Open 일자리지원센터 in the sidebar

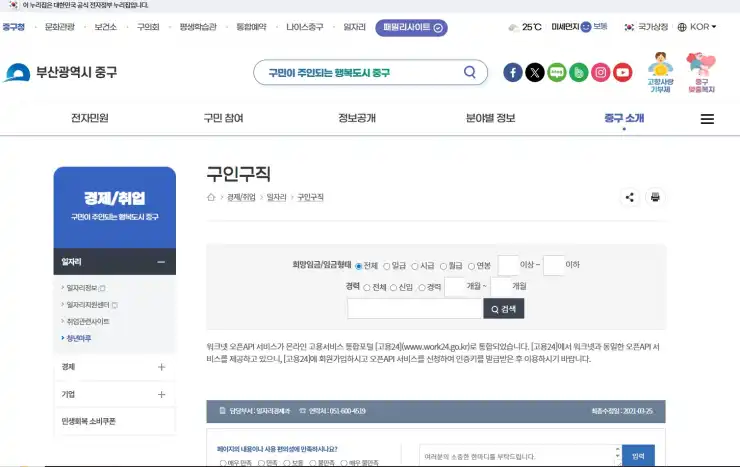click(x=90, y=305)
